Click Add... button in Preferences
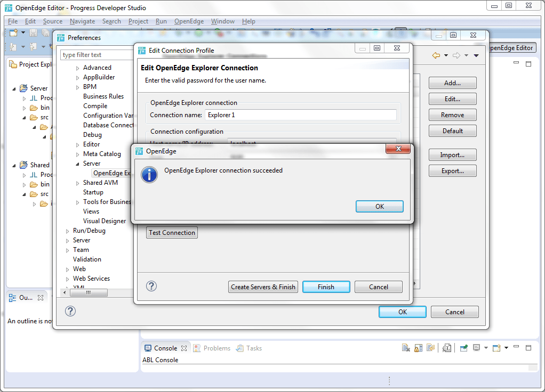This screenshot has width=545, height=392. click(x=453, y=83)
